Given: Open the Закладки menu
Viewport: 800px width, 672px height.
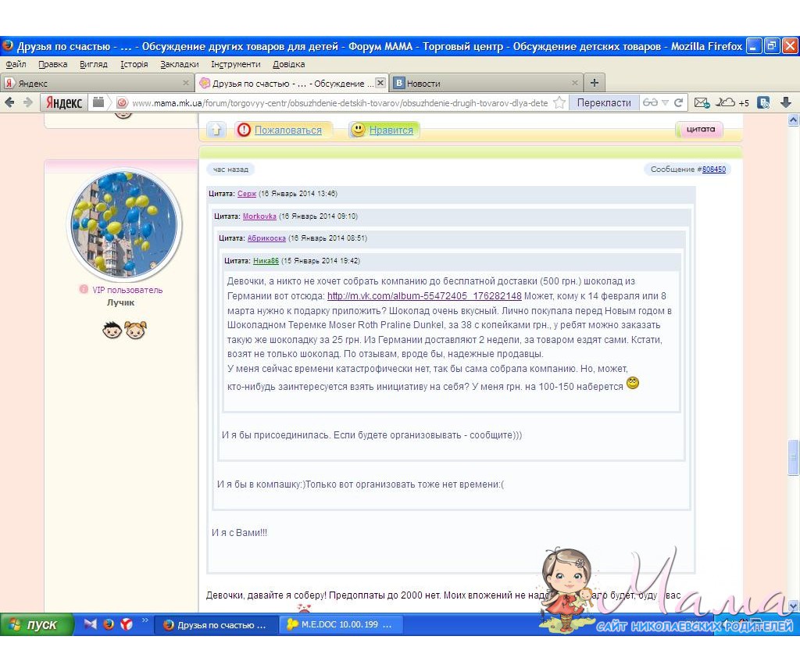Looking at the screenshot, I should coord(179,64).
